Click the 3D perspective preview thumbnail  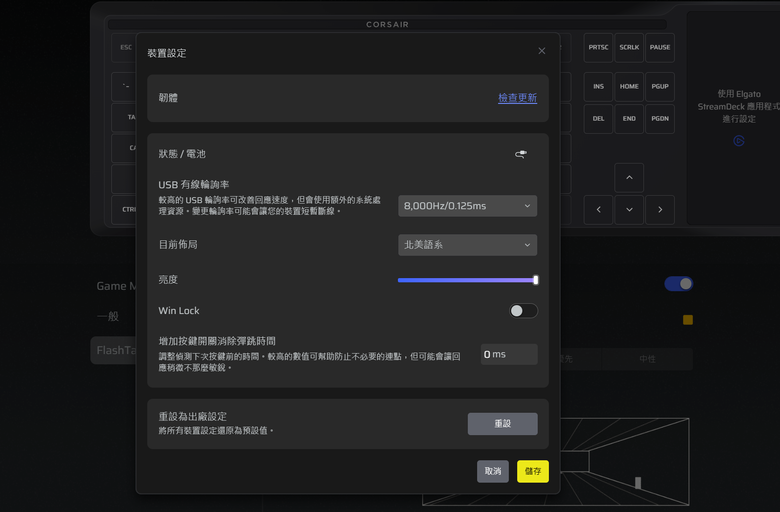(x=625, y=461)
